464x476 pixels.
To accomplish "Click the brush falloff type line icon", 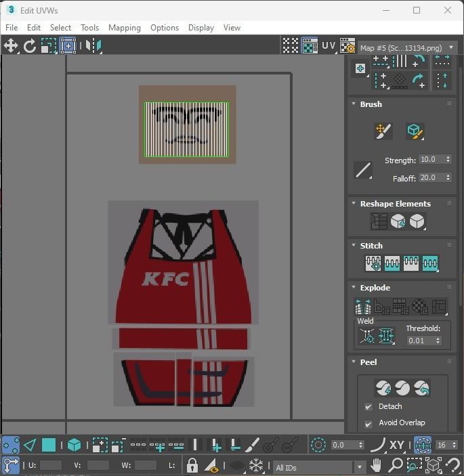I will point(363,170).
